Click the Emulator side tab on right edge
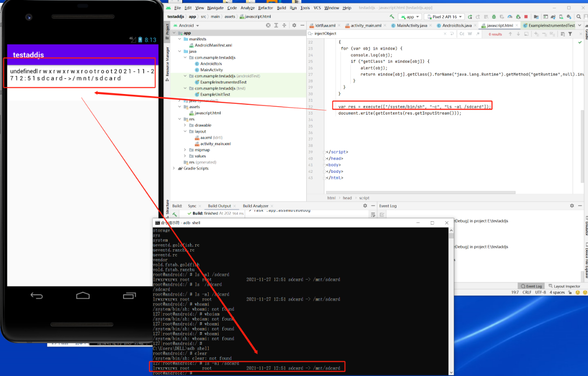The height and width of the screenshot is (376, 588). pos(586,225)
